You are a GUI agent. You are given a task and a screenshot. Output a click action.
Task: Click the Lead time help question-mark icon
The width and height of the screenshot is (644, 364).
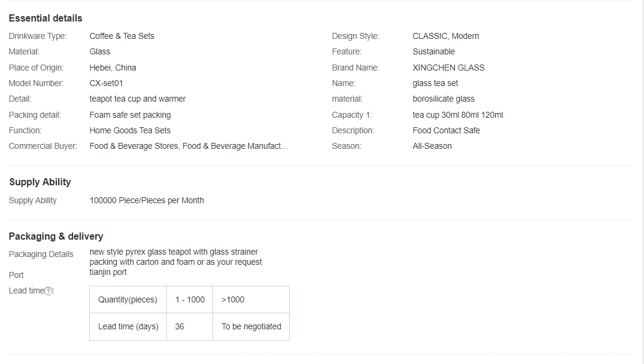49,291
